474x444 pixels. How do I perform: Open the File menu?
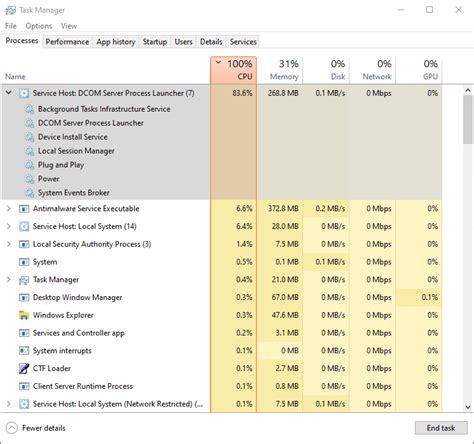click(11, 26)
